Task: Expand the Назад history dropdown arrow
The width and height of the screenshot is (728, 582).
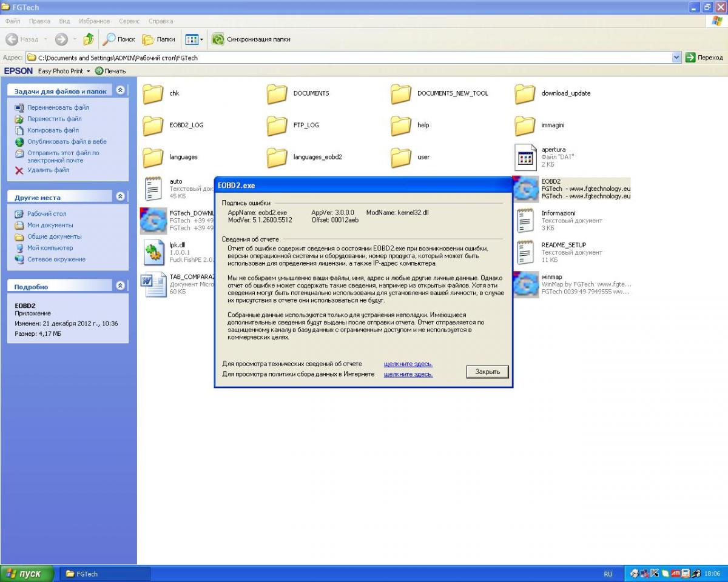Action: (x=45, y=39)
